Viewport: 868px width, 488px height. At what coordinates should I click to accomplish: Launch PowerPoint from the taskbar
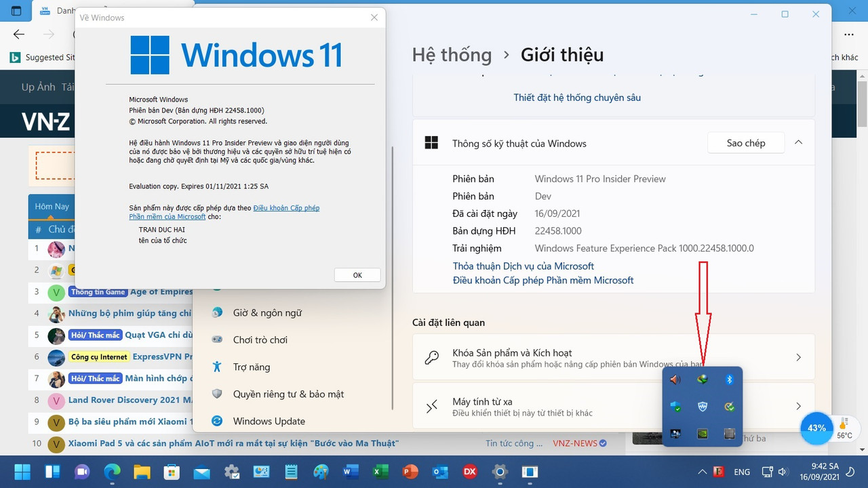(410, 472)
